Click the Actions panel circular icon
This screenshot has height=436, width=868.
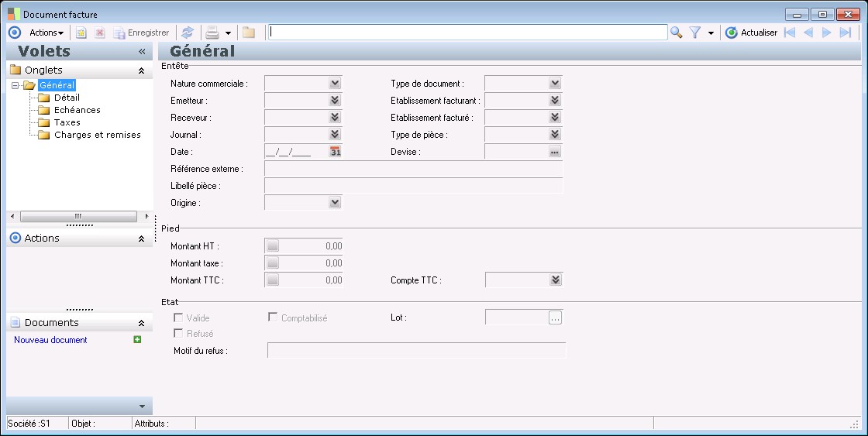pyautogui.click(x=15, y=239)
